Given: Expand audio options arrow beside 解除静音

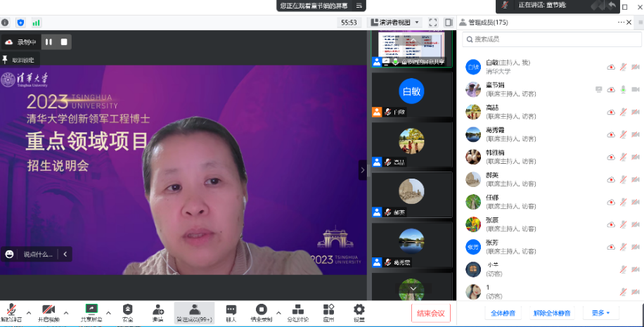Looking at the screenshot, I should tap(29, 313).
